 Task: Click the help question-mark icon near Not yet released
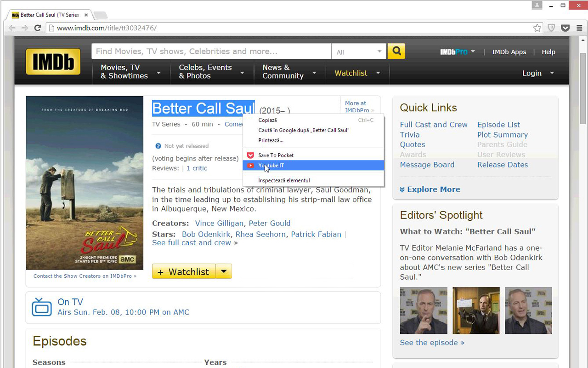(x=158, y=146)
